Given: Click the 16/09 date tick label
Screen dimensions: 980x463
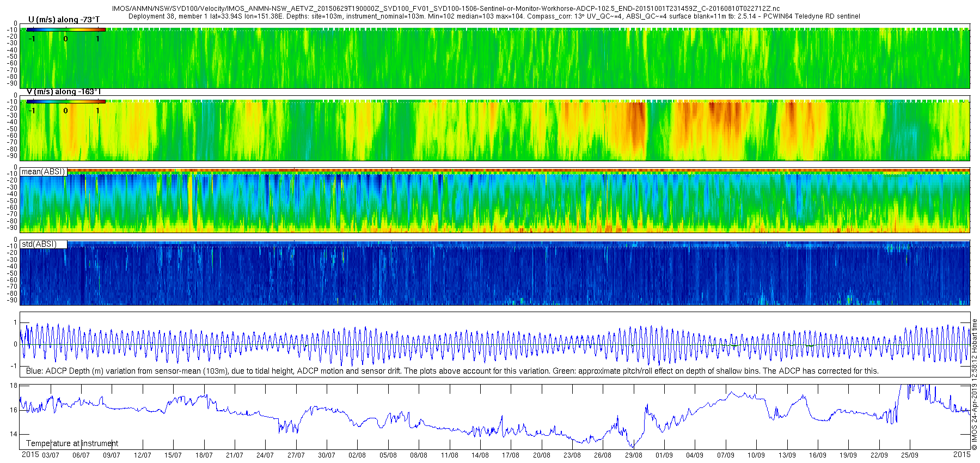Looking at the screenshot, I should point(818,455).
